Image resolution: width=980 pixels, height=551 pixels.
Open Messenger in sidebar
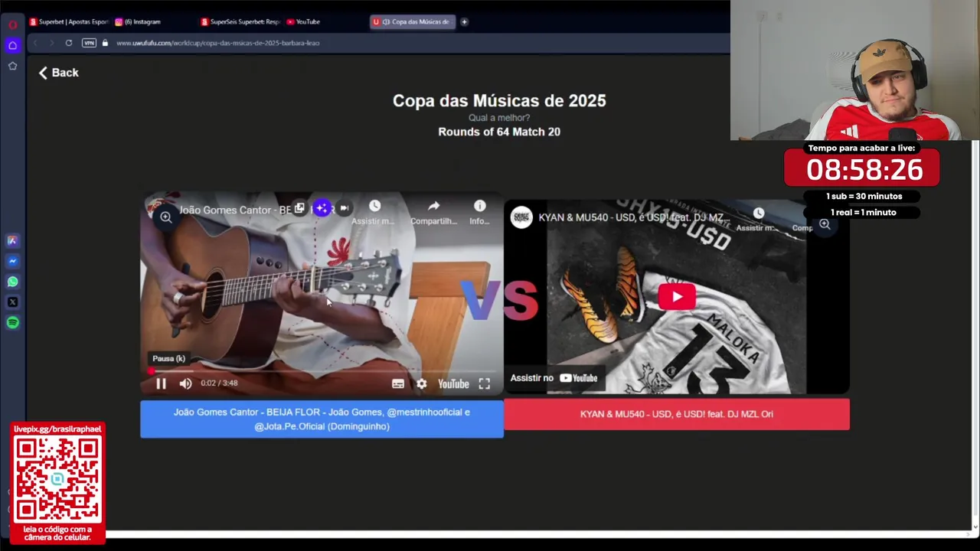(12, 261)
